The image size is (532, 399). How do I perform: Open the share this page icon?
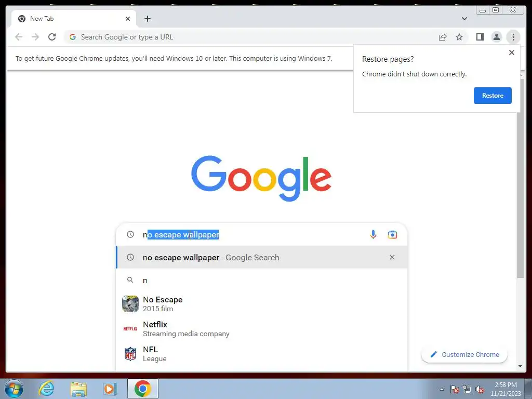[443, 37]
